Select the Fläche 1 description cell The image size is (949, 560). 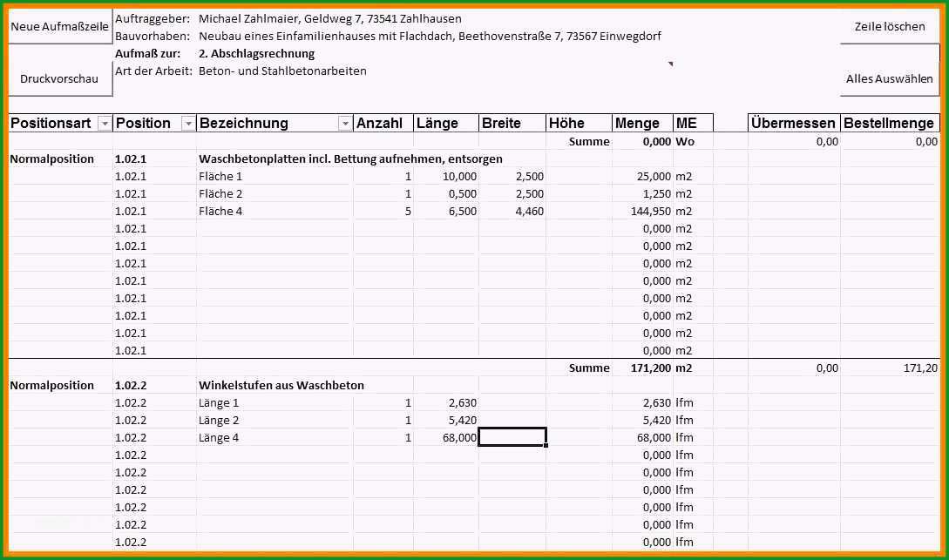[x=275, y=177]
